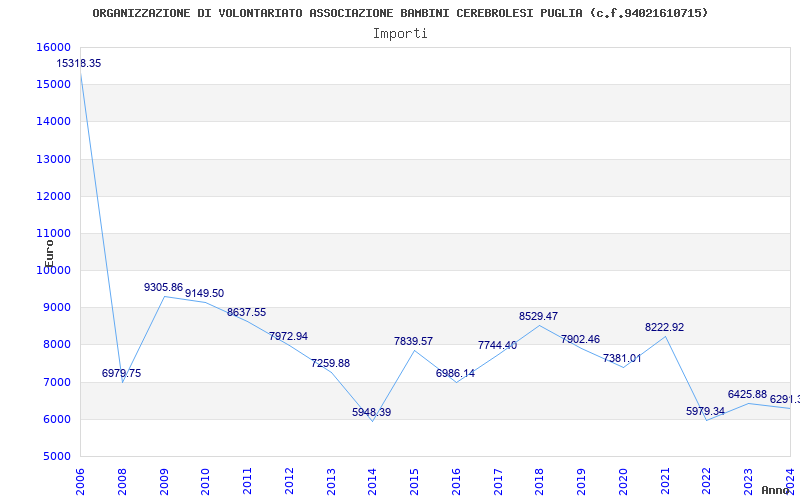
Task: Click the Importi subtitle
Action: 400,33
